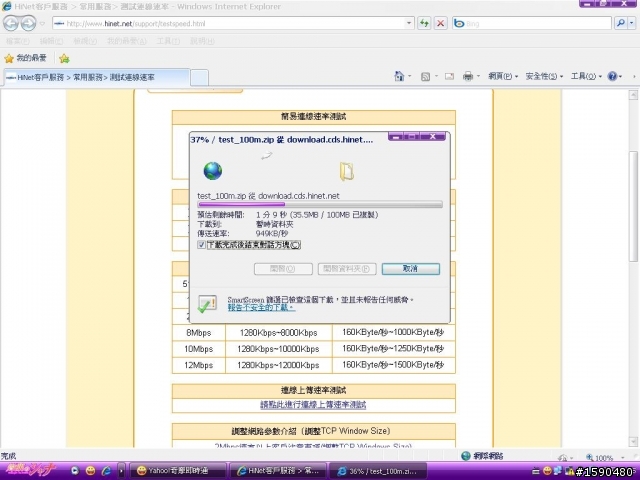The width and height of the screenshot is (640, 480).
Task: Open the 網頁(P) page menu
Action: 503,76
